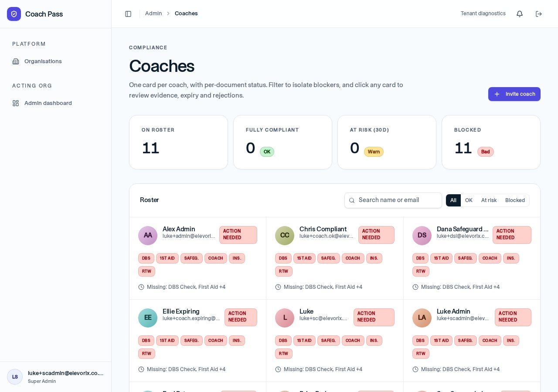The image size is (558, 392).
Task: Click clock icon on Ellie Expiring card
Action: point(141,369)
